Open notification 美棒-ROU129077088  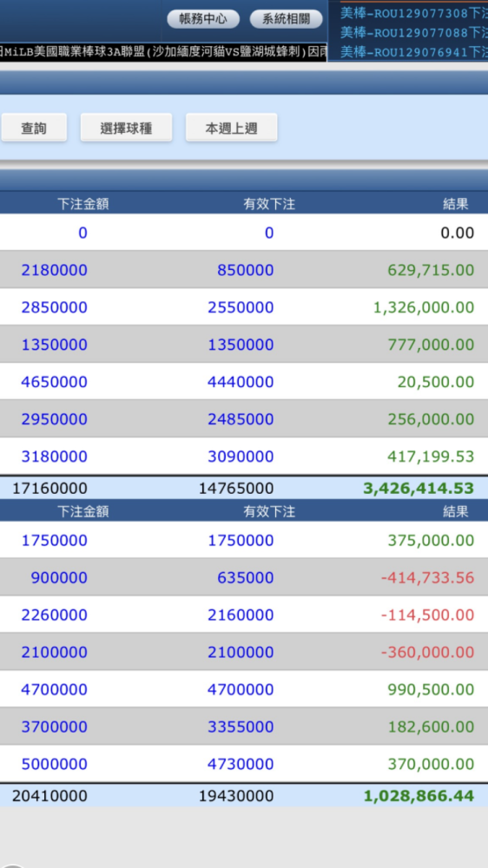414,33
